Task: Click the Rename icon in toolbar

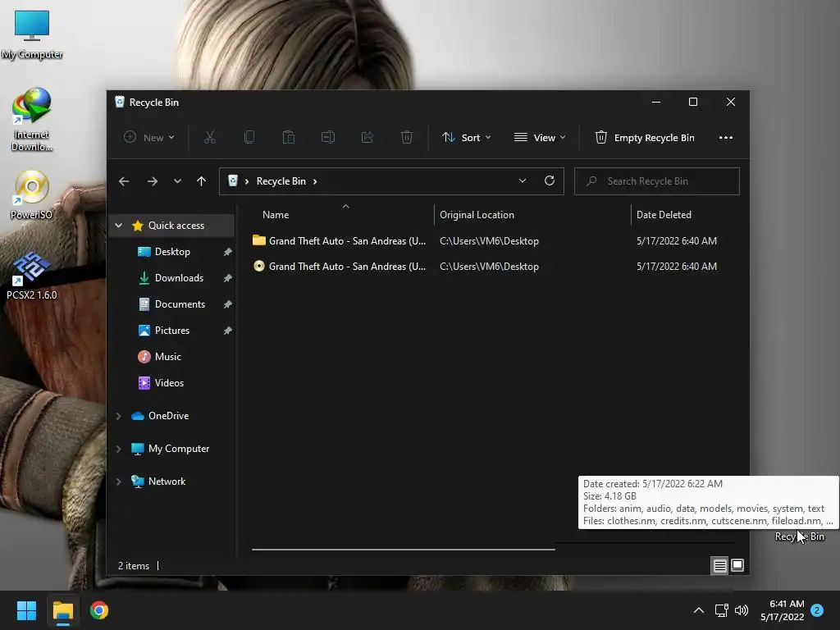Action: (x=328, y=138)
